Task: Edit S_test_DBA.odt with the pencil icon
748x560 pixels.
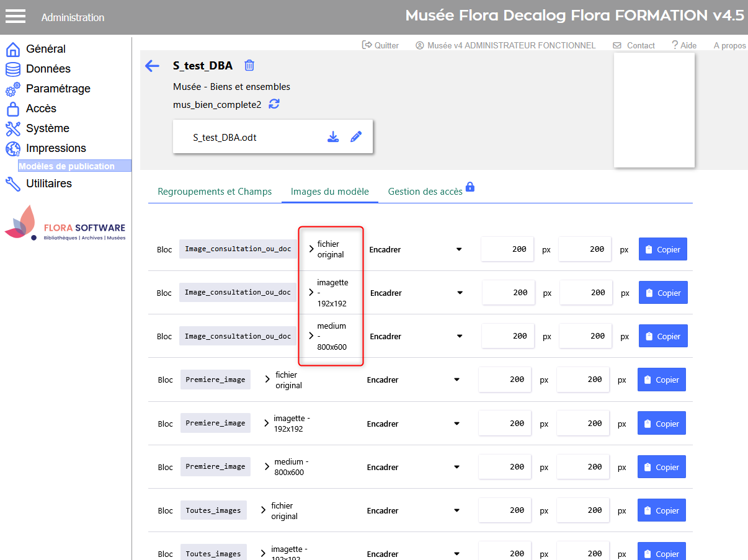Action: coord(356,137)
